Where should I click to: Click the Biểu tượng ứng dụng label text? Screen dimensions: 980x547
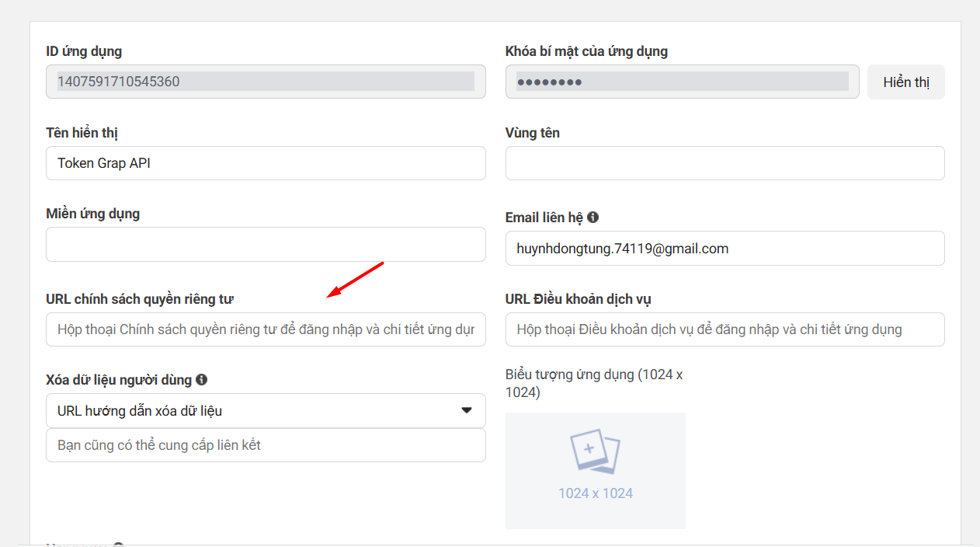click(x=594, y=383)
